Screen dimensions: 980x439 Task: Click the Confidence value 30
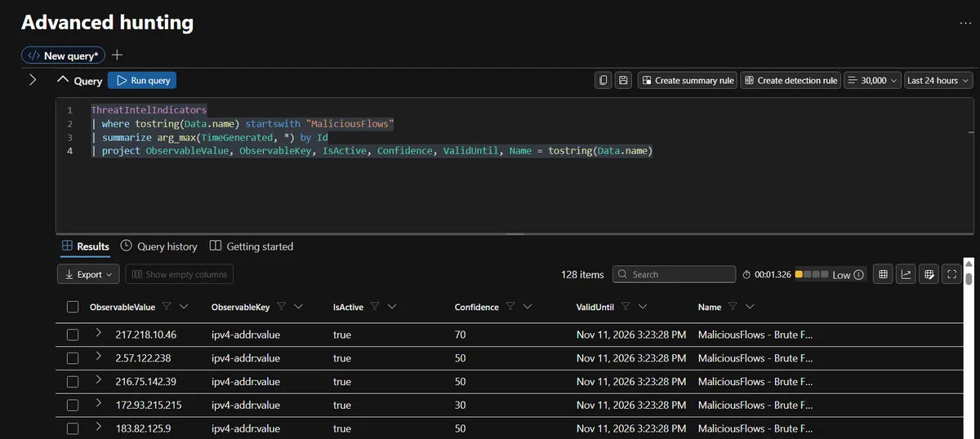461,406
